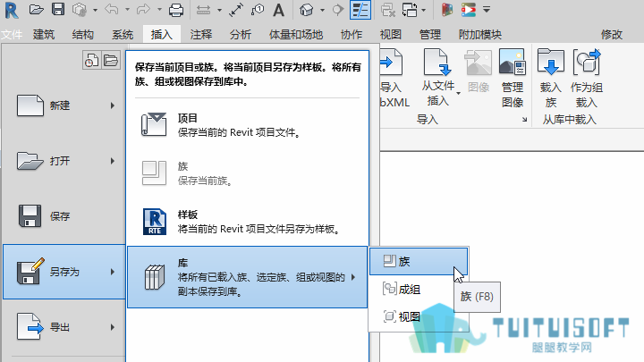The height and width of the screenshot is (362, 644).
Task: Click the Redo arrow icon
Action: click(143, 10)
